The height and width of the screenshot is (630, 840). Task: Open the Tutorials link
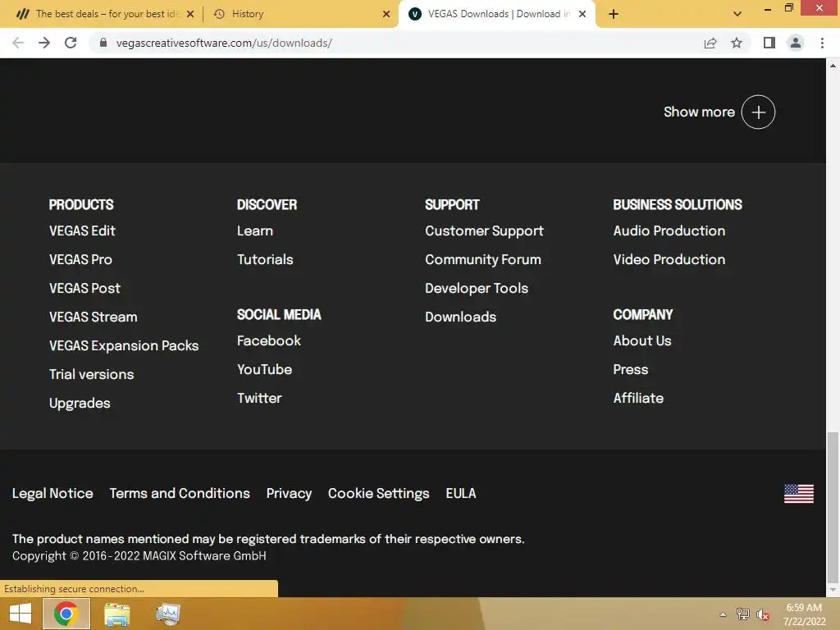[265, 260]
